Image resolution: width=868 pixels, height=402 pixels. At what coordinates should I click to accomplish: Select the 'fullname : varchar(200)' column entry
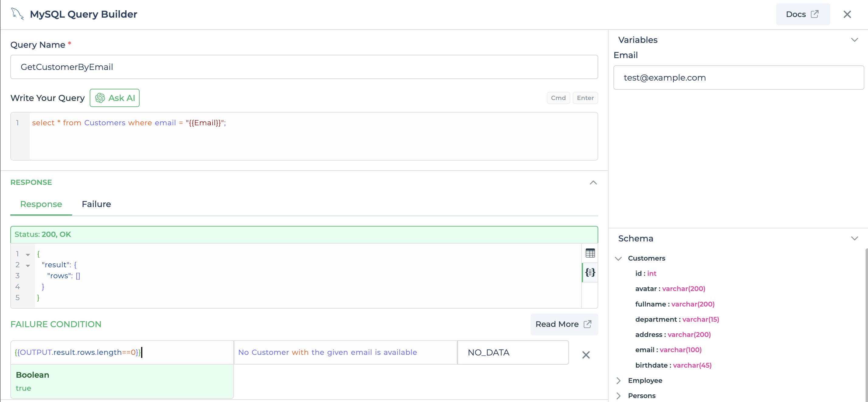(x=675, y=304)
